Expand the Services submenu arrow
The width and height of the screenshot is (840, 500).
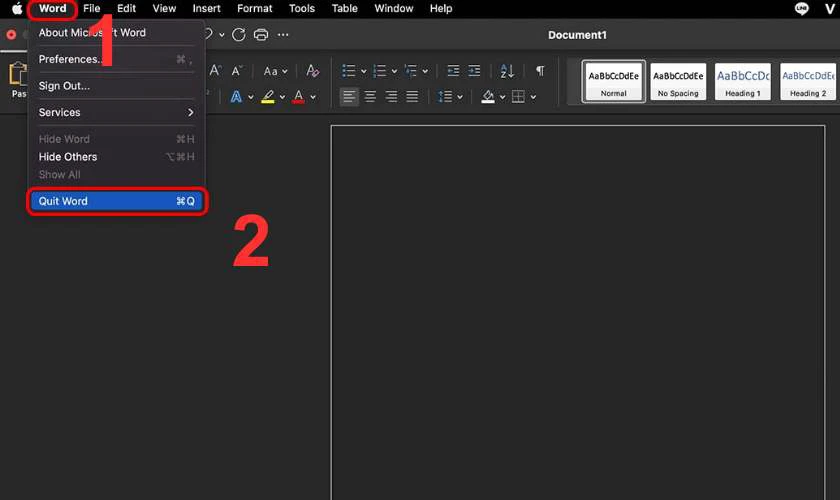(190, 113)
